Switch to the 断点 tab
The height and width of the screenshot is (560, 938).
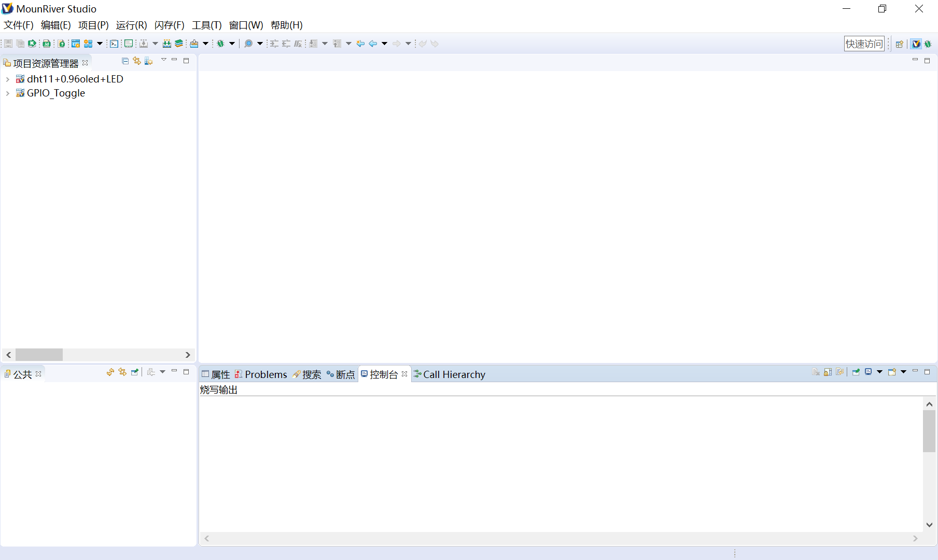[341, 374]
